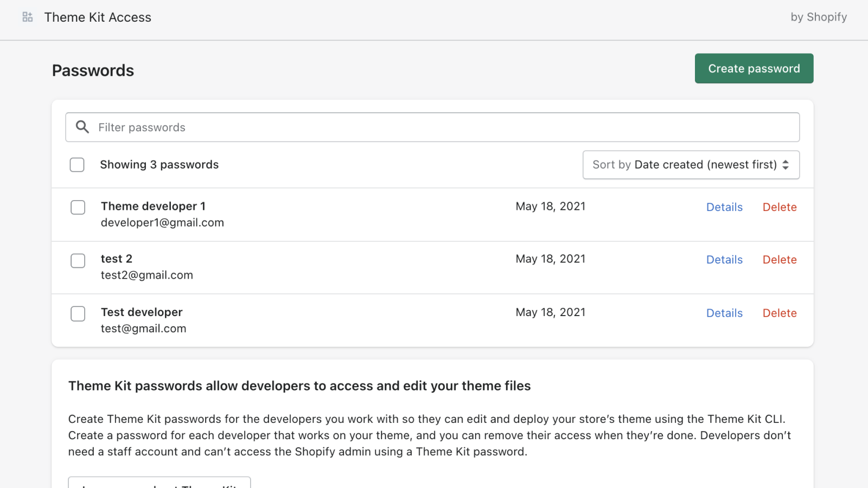Click the sort dropdown arrows icon
Image resolution: width=868 pixels, height=488 pixels.
pyautogui.click(x=786, y=165)
